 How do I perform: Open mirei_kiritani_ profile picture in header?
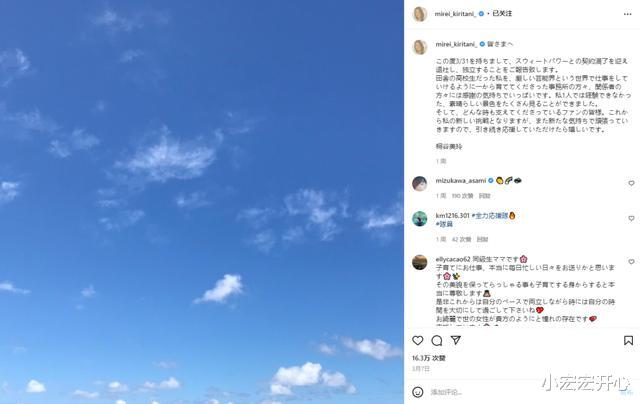pos(420,14)
